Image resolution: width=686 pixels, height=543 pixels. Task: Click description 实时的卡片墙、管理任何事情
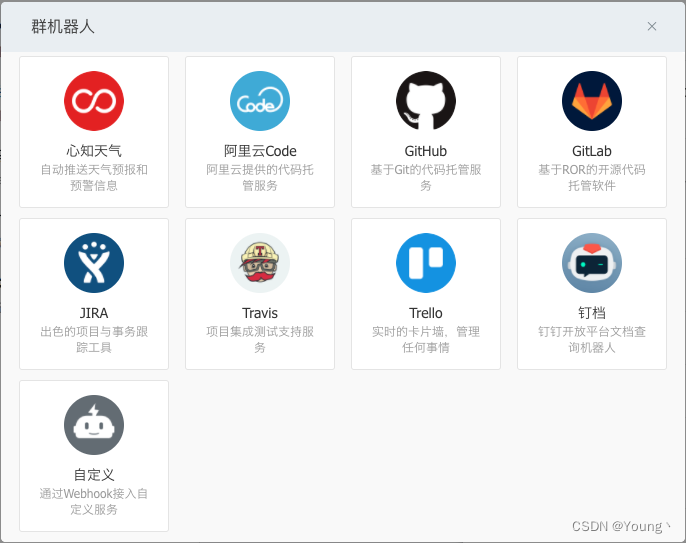[426, 340]
